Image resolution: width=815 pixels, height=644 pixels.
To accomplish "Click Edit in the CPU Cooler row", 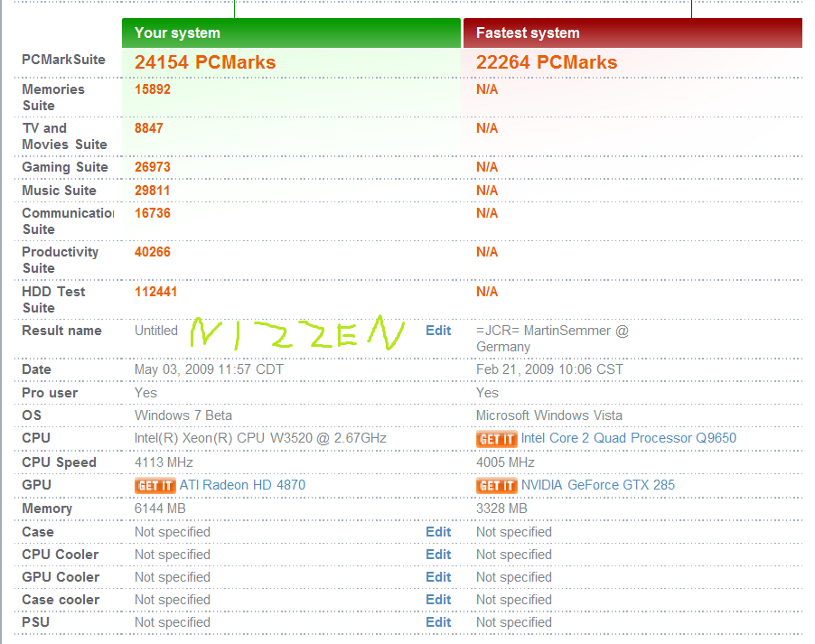I will tap(438, 555).
